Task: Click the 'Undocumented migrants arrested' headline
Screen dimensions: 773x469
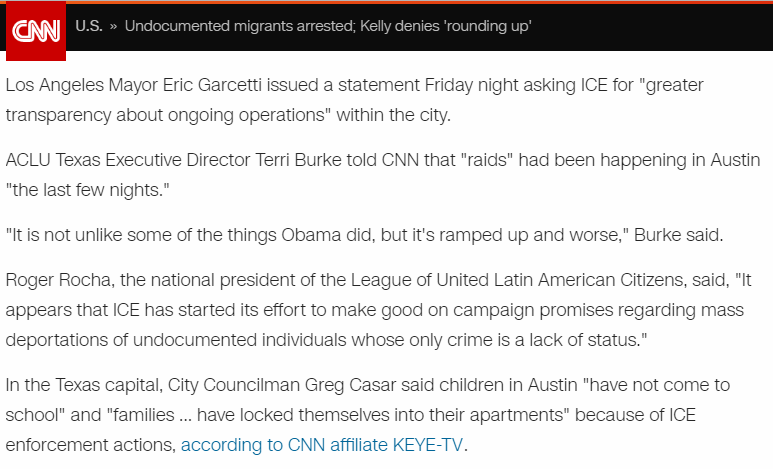Action: click(328, 26)
